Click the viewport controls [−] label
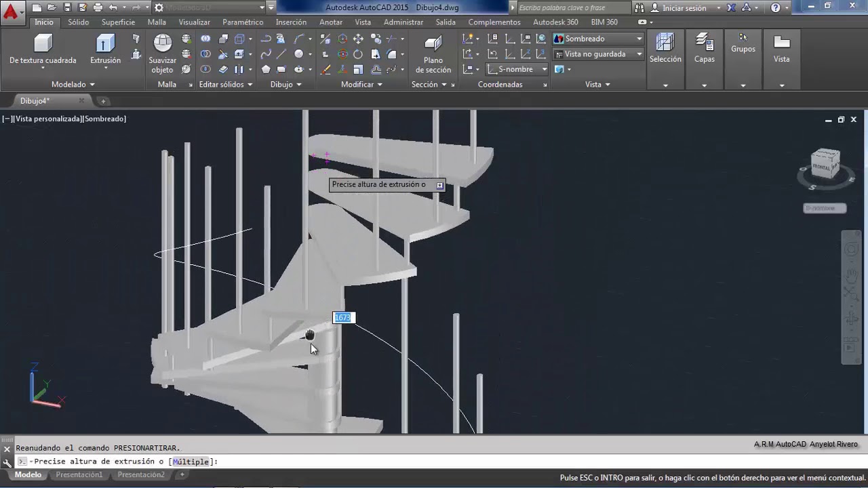This screenshot has height=488, width=868. 7,119
